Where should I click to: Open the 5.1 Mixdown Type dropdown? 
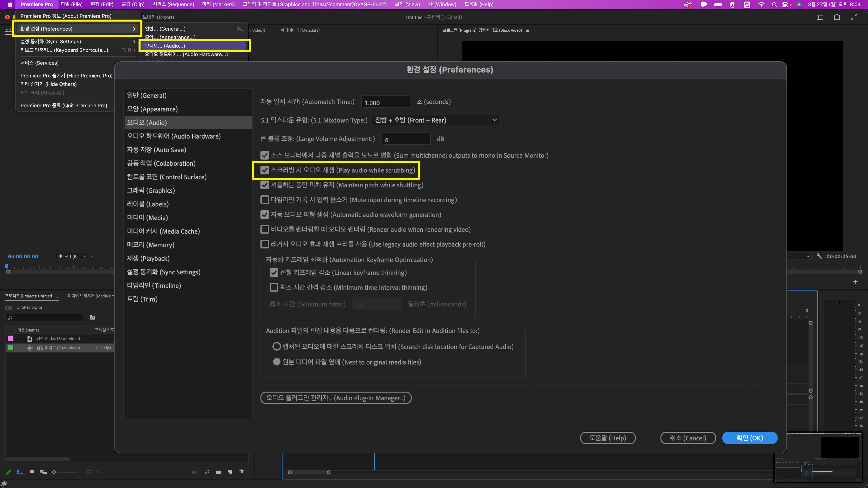pyautogui.click(x=435, y=120)
